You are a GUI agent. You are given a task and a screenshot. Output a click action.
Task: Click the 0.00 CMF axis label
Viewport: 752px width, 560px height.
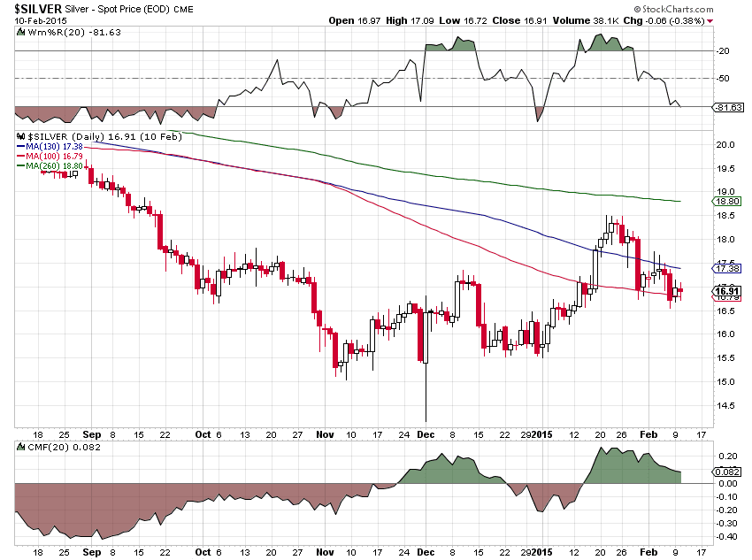click(x=728, y=484)
